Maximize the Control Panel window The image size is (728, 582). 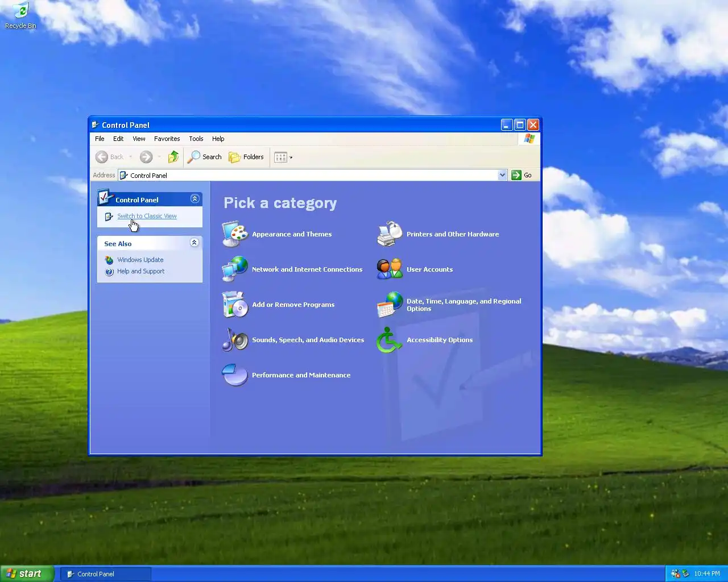click(520, 125)
